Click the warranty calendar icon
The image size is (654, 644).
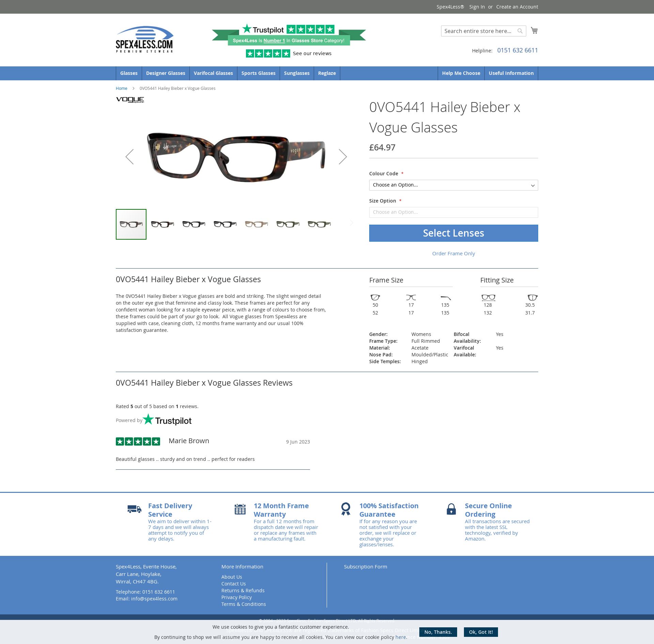point(240,509)
